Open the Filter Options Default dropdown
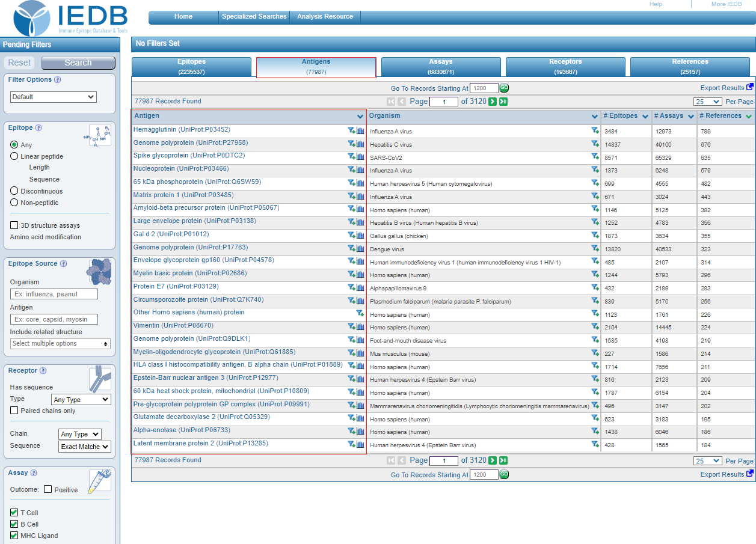The image size is (756, 544). coord(54,97)
